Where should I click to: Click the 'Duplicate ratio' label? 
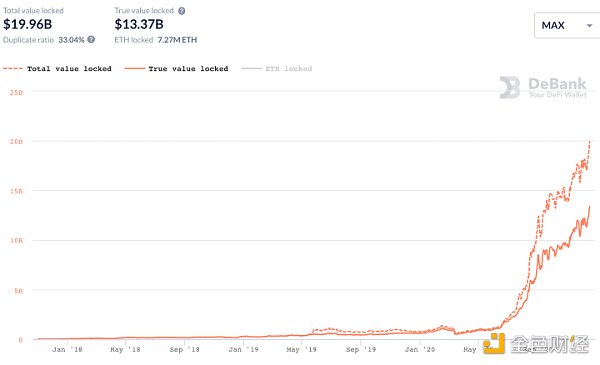28,40
